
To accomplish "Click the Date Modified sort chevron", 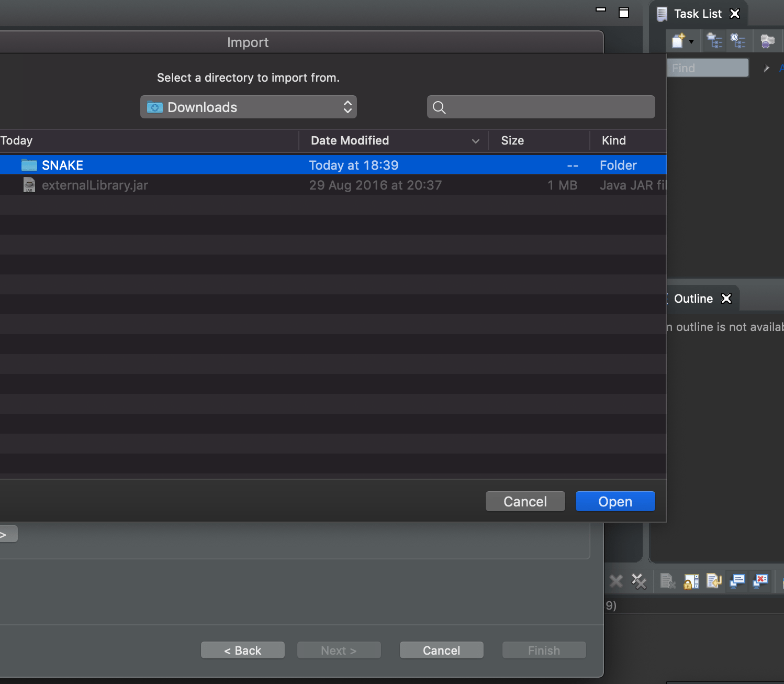I will click(475, 141).
